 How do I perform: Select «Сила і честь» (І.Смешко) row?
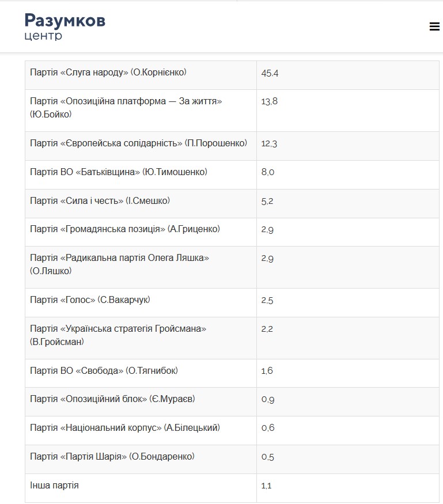[232, 203]
